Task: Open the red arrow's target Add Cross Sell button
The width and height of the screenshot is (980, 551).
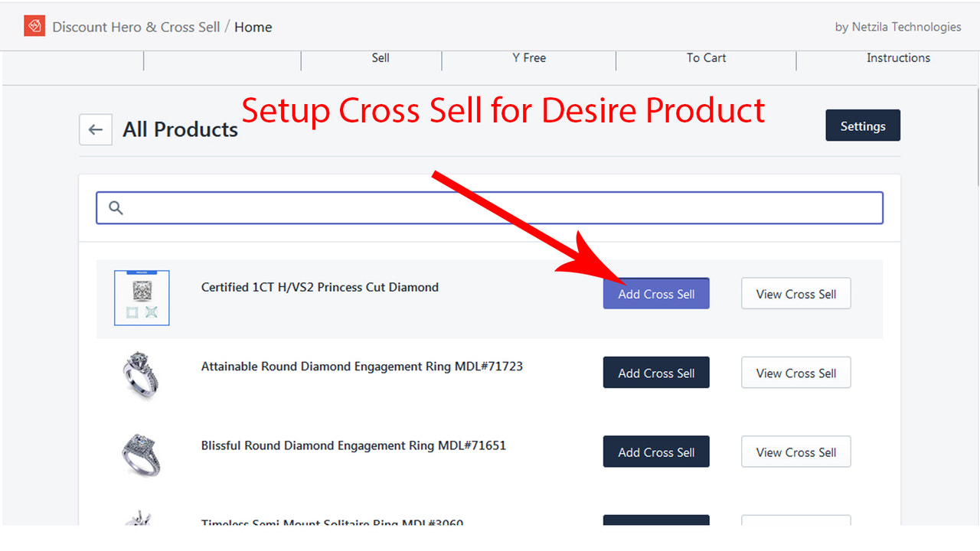Action: point(656,293)
